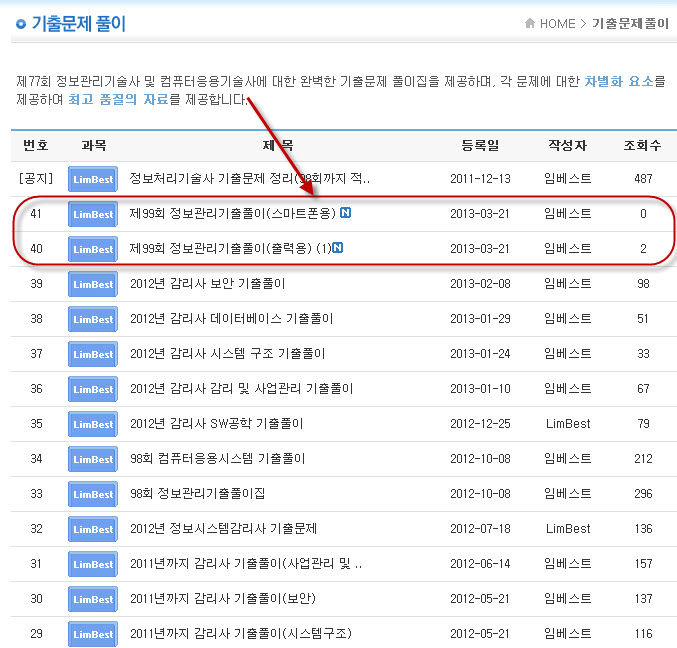
Task: Open the notice post 정보처리기술사 기출문제 정리
Action: coord(250,178)
